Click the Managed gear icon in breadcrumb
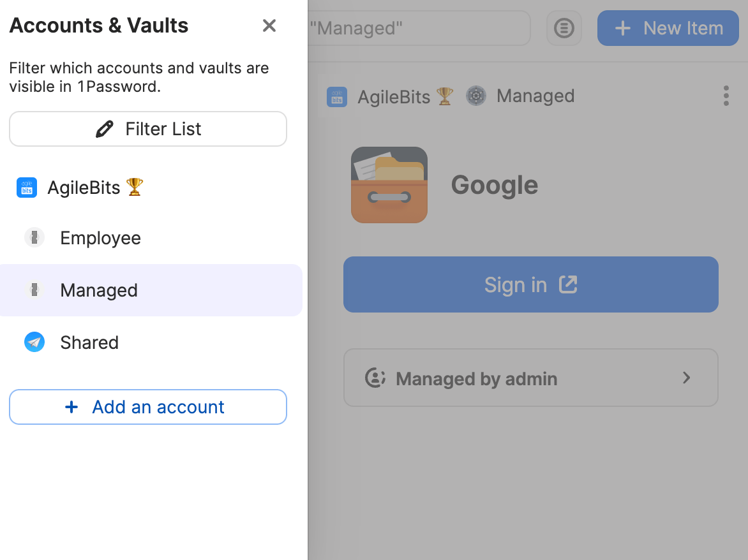 coord(475,96)
